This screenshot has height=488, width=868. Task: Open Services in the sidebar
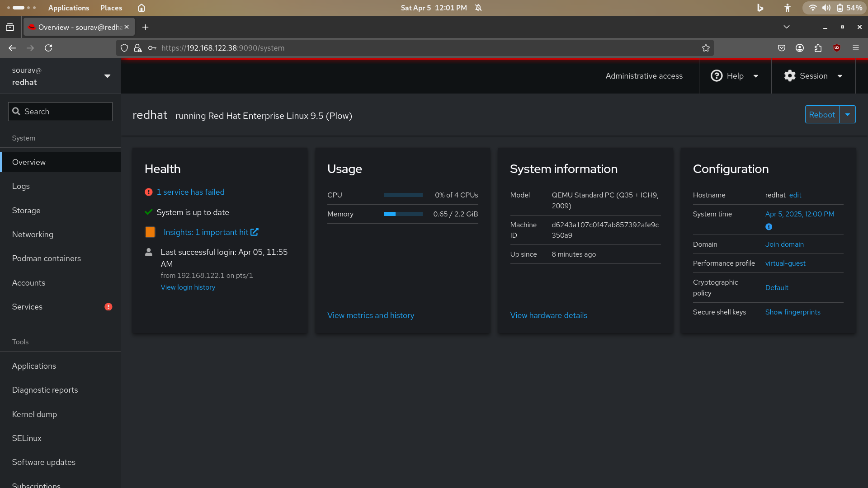click(x=61, y=307)
